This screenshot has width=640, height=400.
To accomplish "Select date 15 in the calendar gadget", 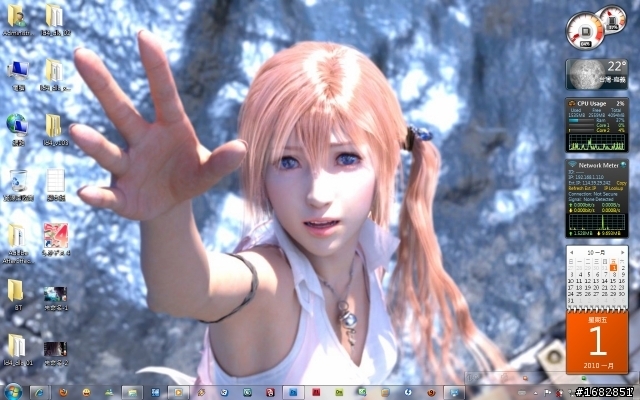I will coord(613,281).
